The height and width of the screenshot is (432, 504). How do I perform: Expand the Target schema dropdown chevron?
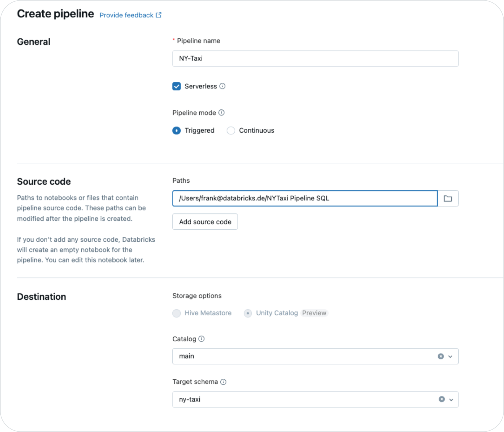pos(451,400)
